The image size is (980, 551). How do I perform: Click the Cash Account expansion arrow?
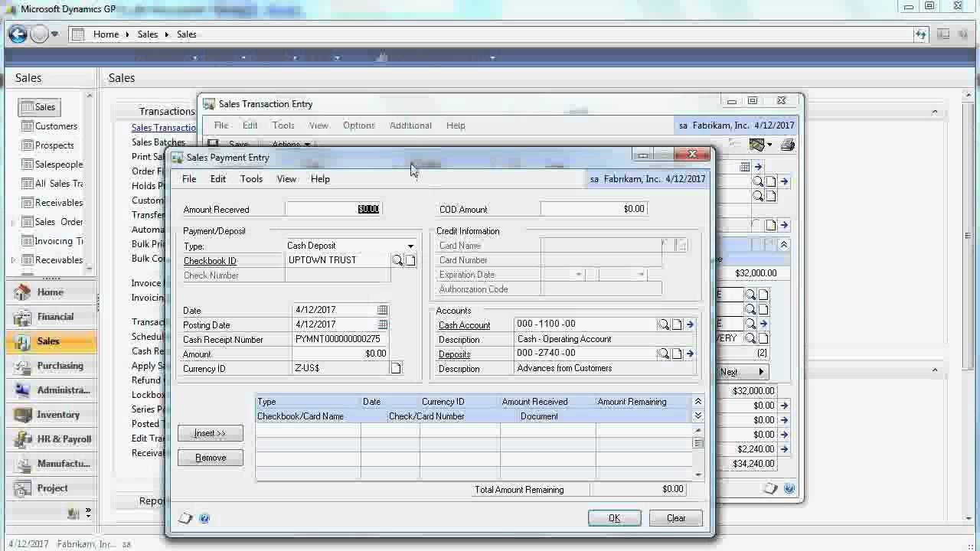point(690,324)
